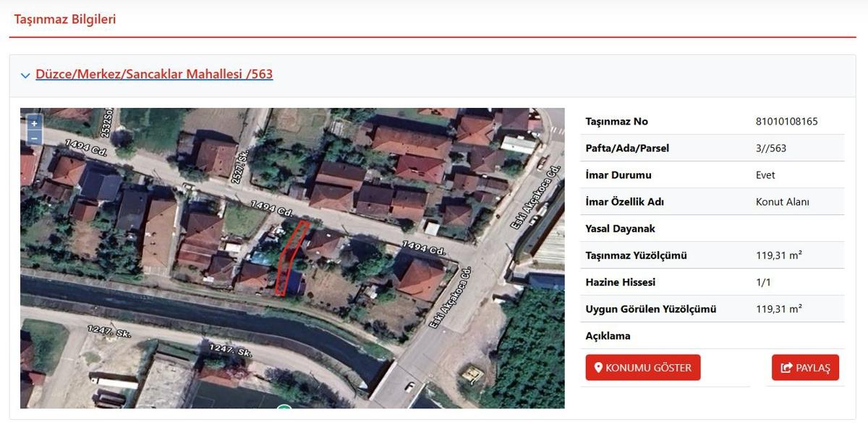Zoom out of the map
868x425 pixels.
(34, 138)
